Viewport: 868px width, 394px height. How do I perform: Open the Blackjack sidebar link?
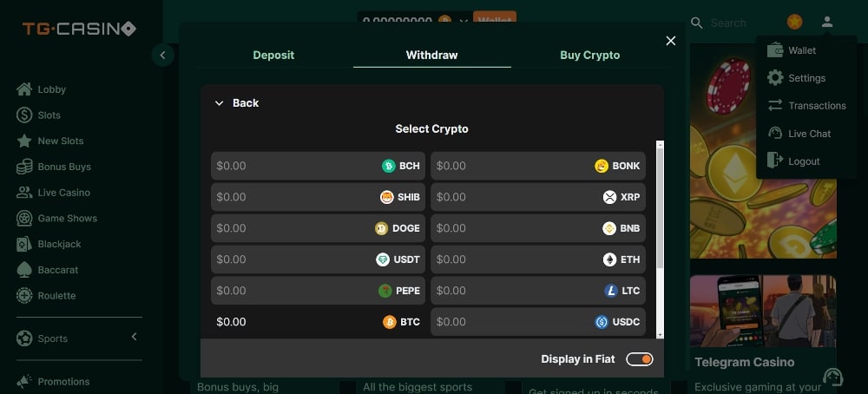[59, 244]
